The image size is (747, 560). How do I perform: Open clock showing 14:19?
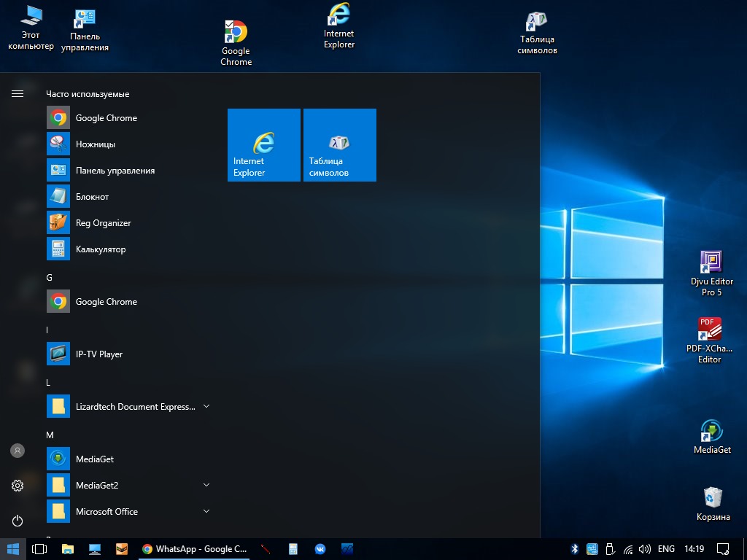tap(694, 549)
